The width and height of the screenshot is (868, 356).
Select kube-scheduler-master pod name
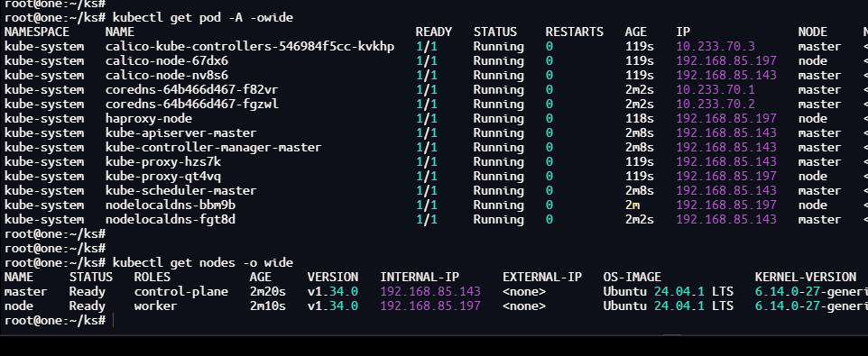(x=181, y=191)
